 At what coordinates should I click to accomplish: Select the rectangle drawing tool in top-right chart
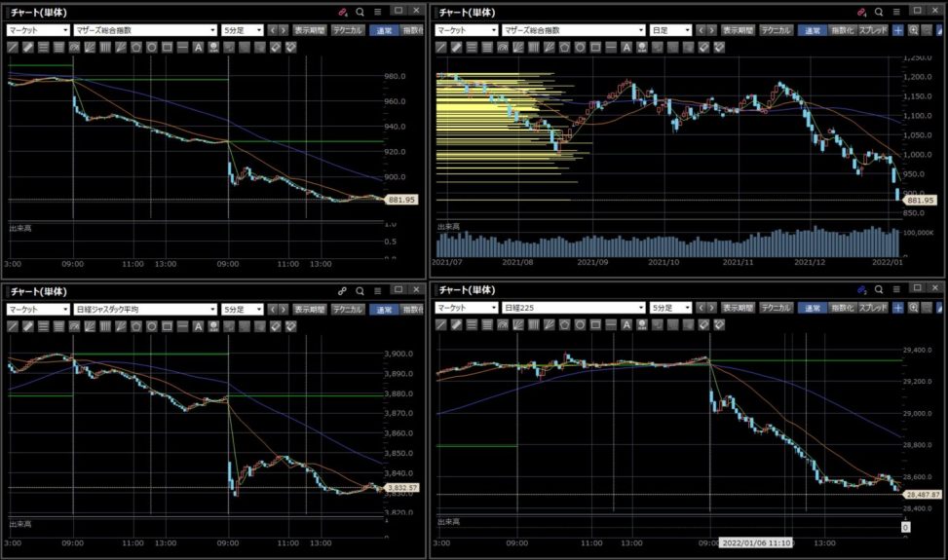click(x=597, y=47)
